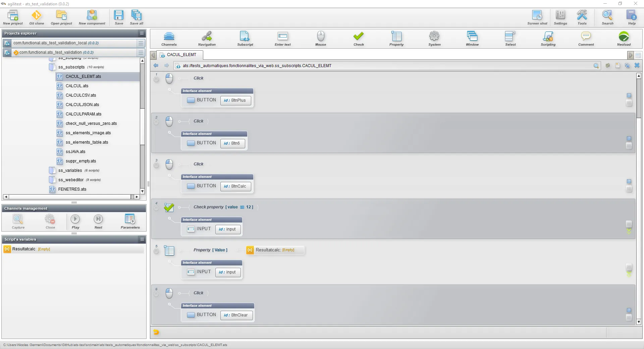Take a Screen shot

537,17
